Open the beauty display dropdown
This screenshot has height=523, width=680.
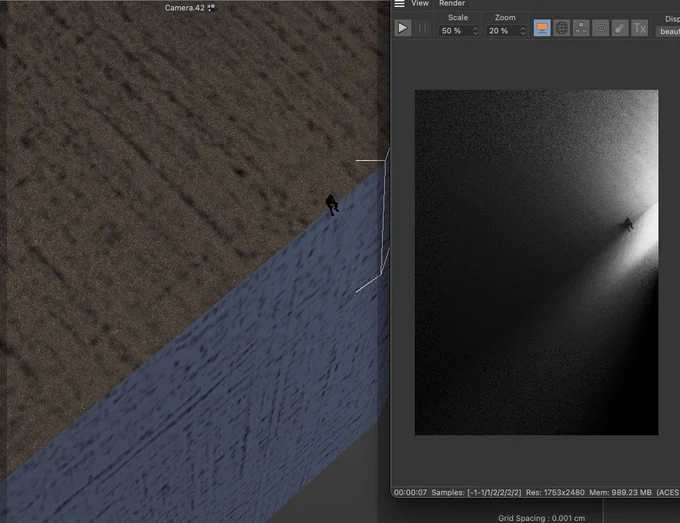[x=668, y=31]
